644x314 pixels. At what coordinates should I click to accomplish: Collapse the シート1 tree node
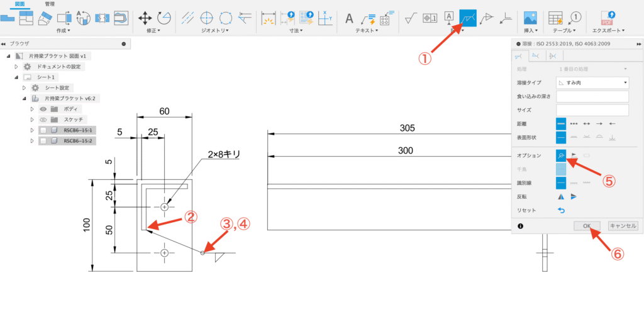[x=17, y=77]
